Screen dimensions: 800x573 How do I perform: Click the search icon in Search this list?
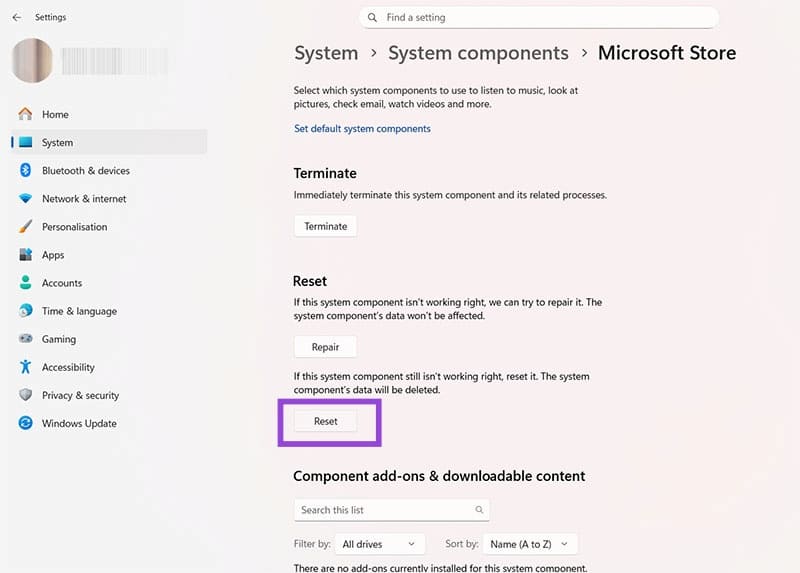479,509
